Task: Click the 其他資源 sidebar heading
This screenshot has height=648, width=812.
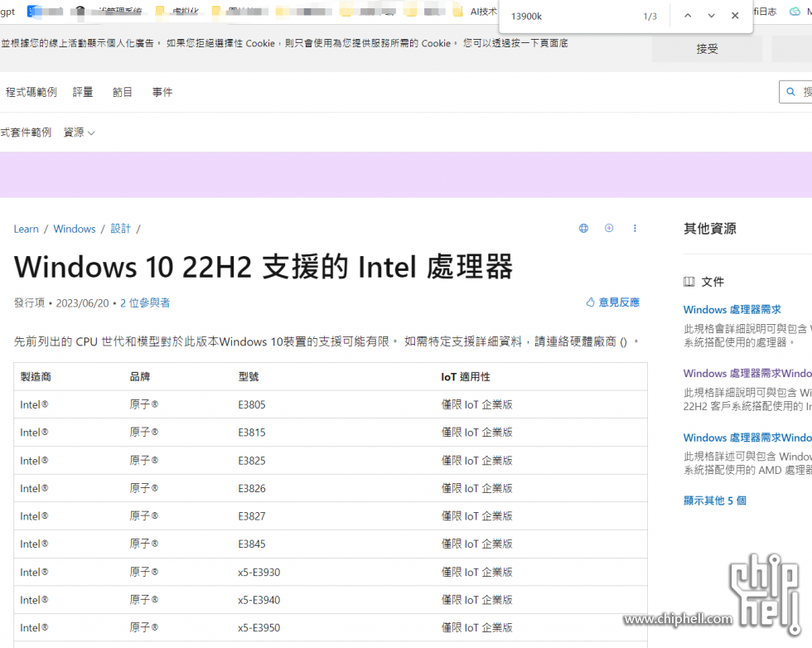Action: [x=709, y=229]
